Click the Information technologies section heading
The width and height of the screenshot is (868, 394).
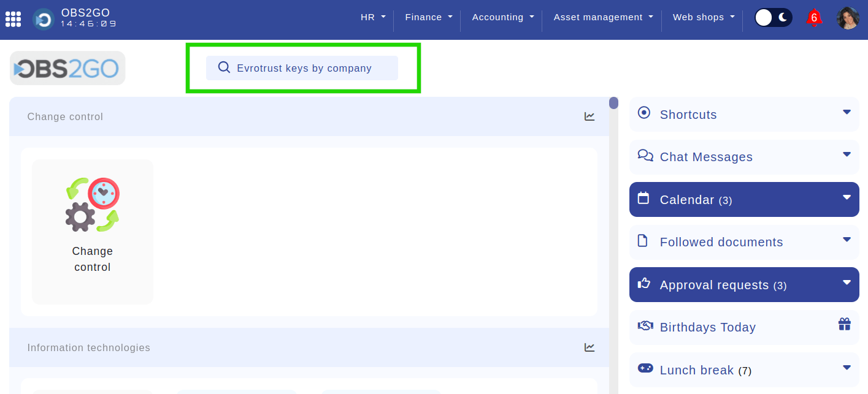tap(89, 347)
